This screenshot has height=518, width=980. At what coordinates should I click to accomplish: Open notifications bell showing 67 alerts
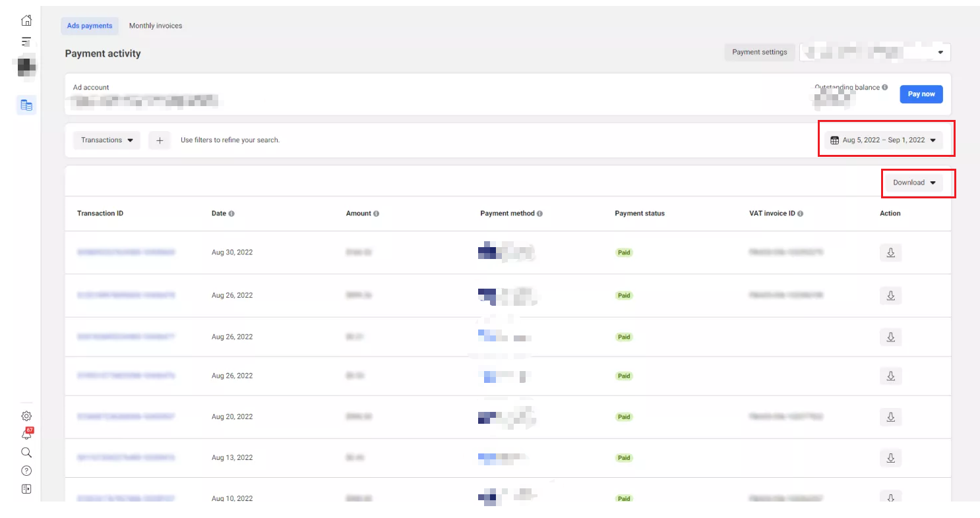coord(26,434)
